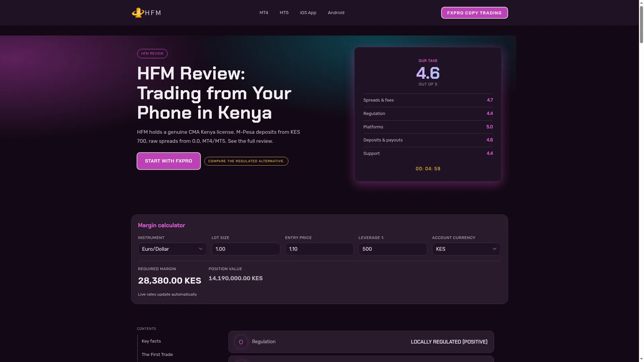Jump to The First Trade in contents
644x362 pixels.
point(157,355)
